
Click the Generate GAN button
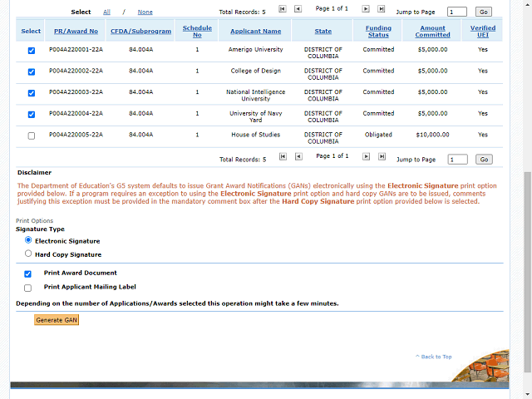57,320
